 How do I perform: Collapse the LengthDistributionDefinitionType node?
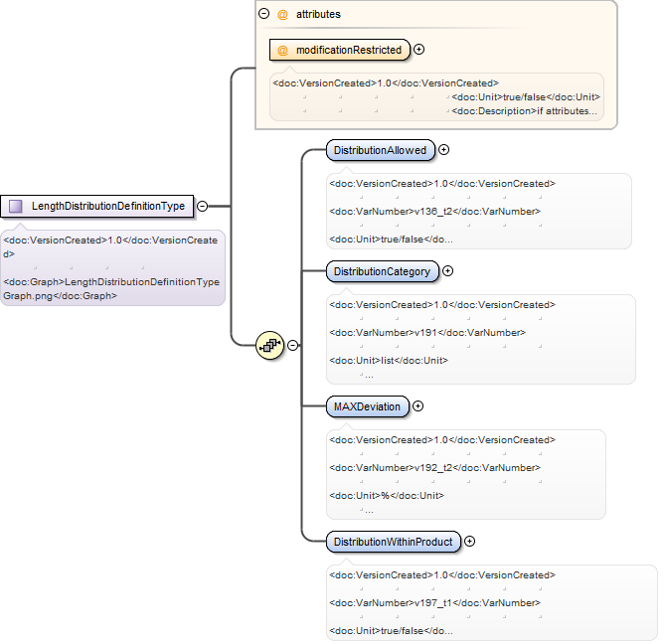pyautogui.click(x=203, y=207)
